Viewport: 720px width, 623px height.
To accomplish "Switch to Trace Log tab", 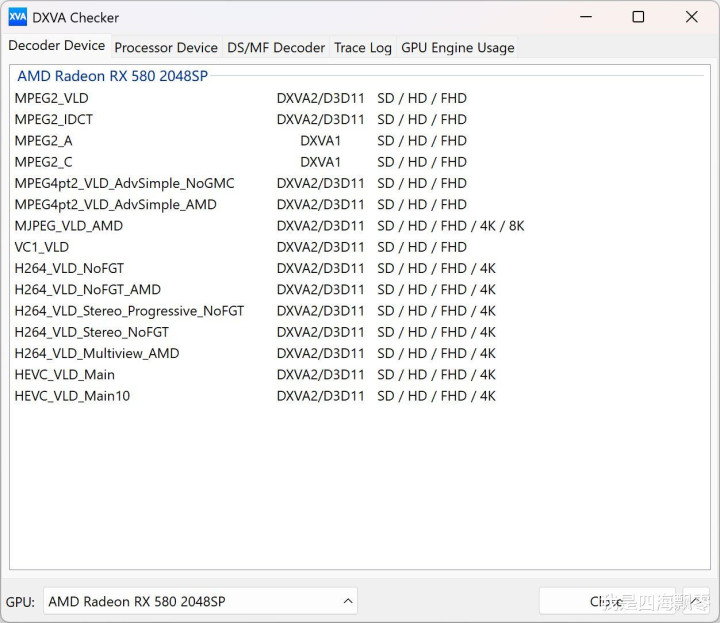I will 363,47.
